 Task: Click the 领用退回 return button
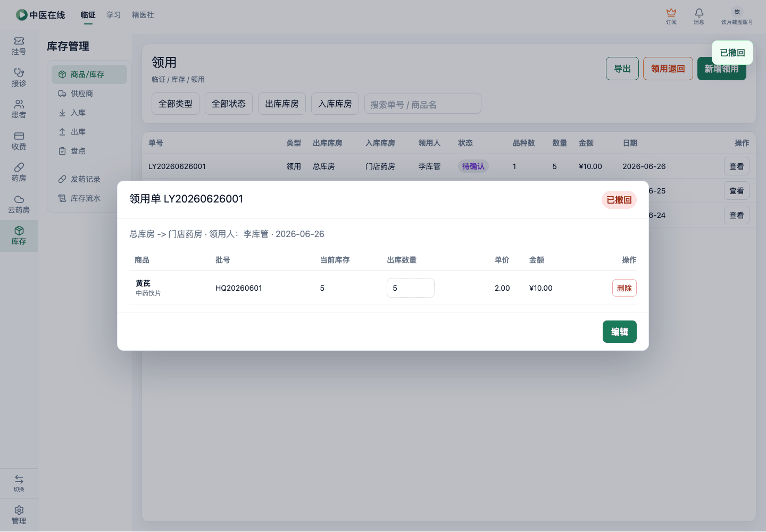click(x=668, y=69)
